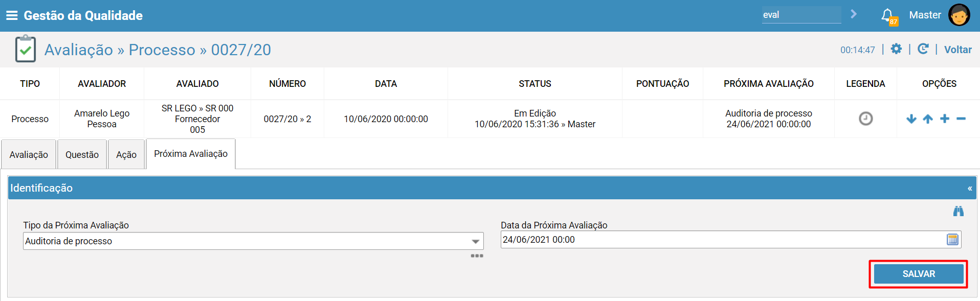Click the 10/06/2020 00:00:00 date cell
This screenshot has width=980, height=301.
[x=386, y=119]
